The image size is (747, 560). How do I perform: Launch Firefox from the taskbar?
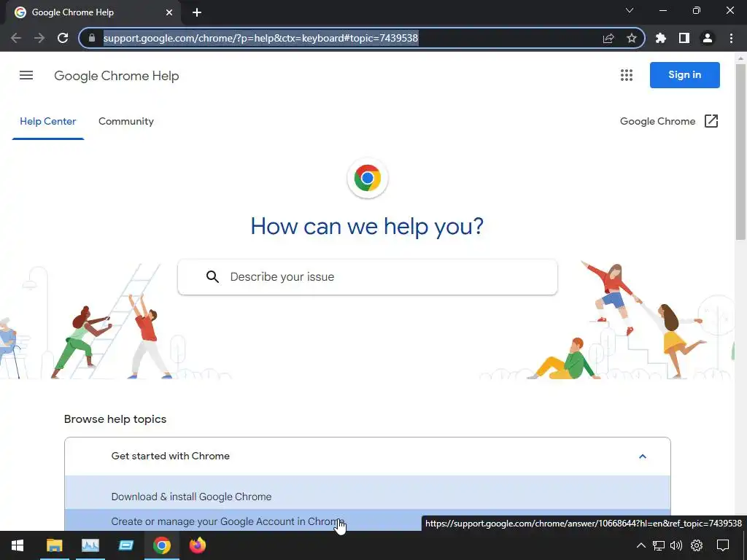[x=197, y=545]
